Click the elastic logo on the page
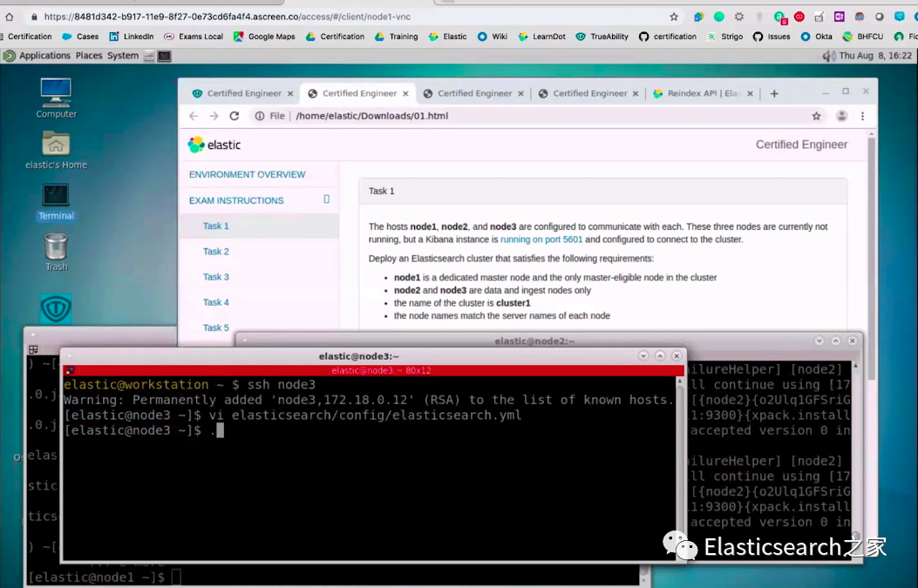Image resolution: width=918 pixels, height=588 pixels. pos(214,145)
